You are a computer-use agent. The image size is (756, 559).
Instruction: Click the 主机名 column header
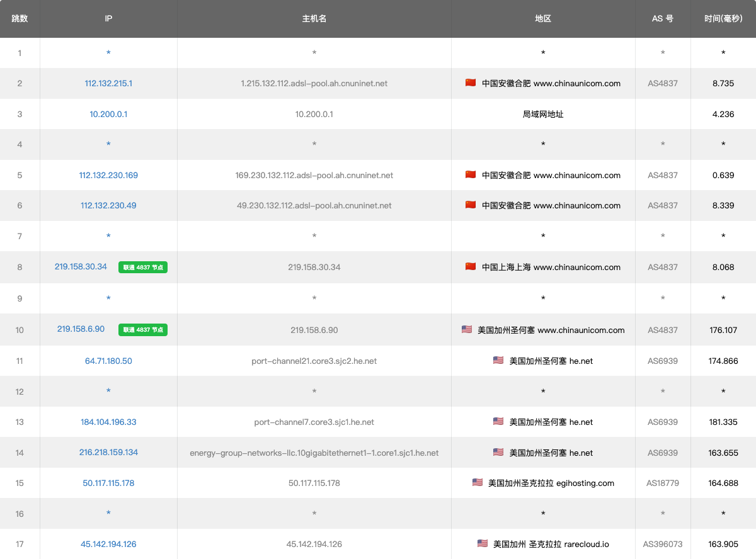point(314,19)
